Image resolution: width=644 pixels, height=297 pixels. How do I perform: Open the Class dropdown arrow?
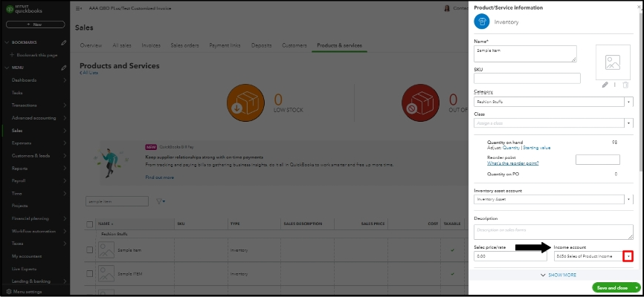click(629, 123)
